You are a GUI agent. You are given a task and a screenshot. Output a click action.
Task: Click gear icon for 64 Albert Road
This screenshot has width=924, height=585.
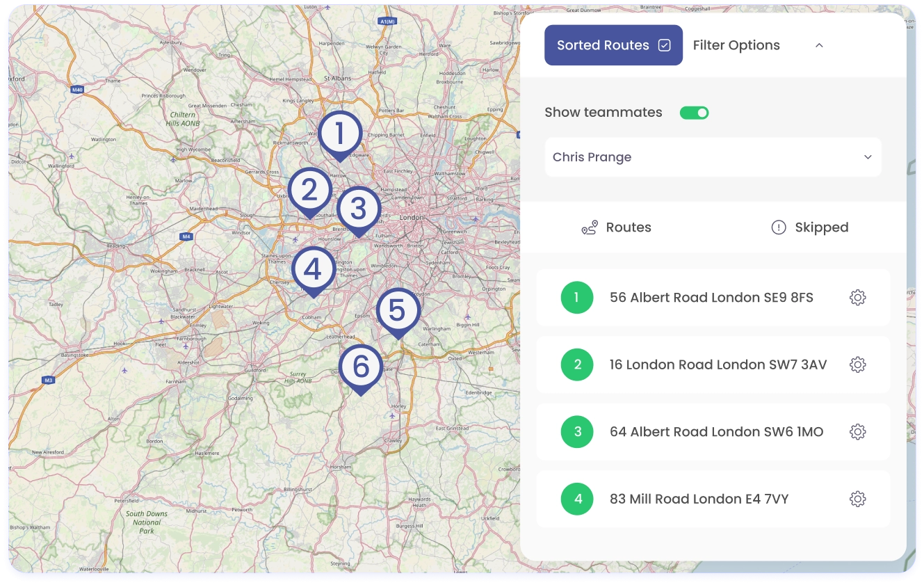[857, 432]
